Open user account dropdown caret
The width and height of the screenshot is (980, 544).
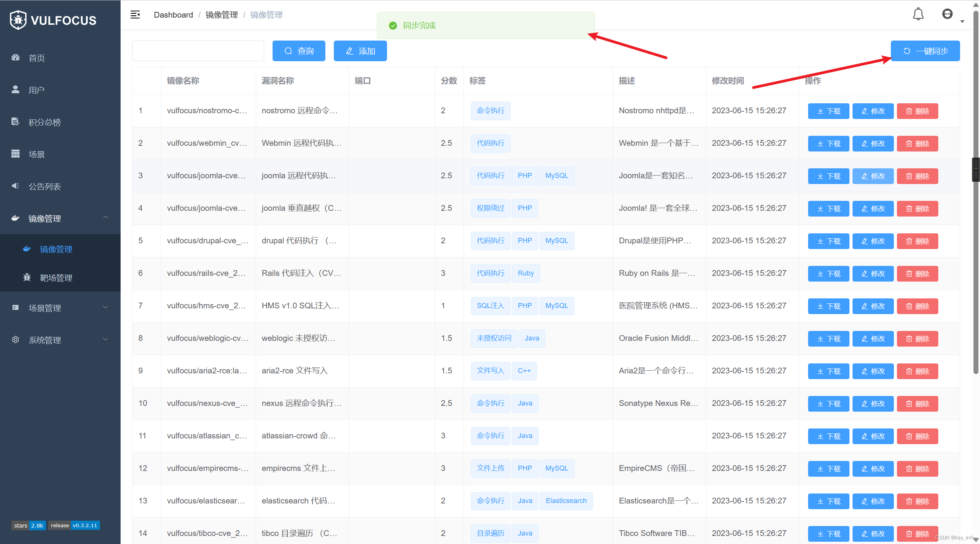coord(962,21)
